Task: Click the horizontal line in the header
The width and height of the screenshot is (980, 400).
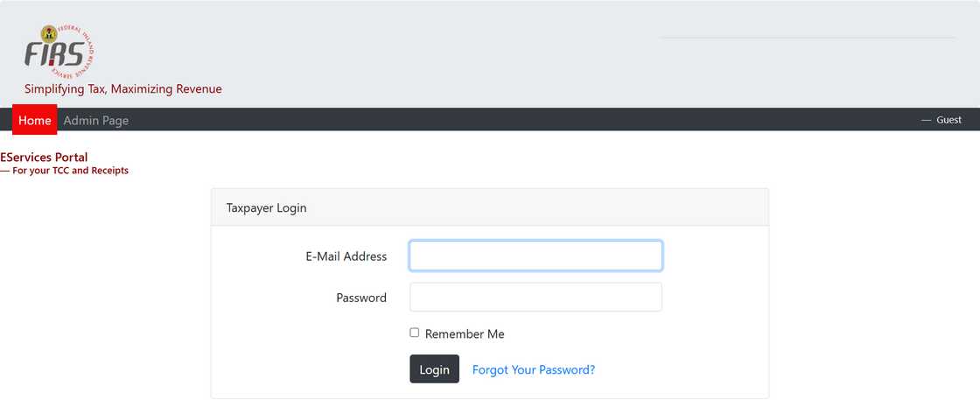Action: point(807,38)
